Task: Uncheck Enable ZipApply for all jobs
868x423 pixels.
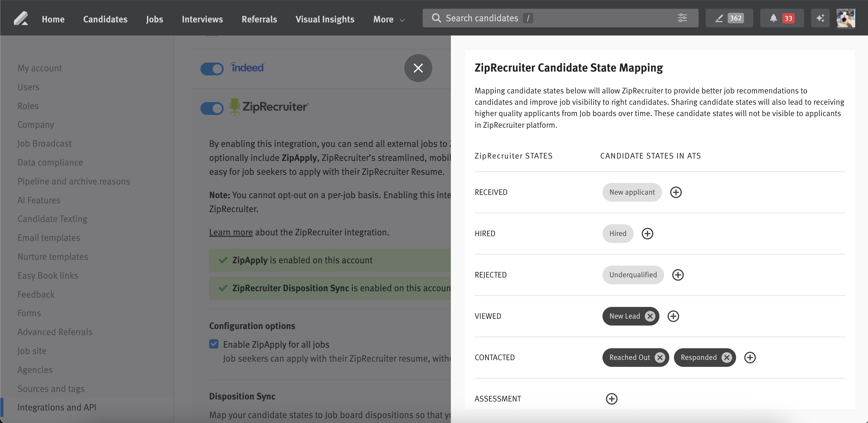Action: click(x=214, y=344)
